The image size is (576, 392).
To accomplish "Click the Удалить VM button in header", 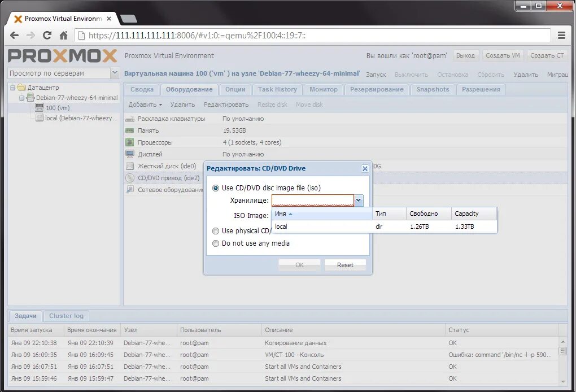I will tap(526, 74).
